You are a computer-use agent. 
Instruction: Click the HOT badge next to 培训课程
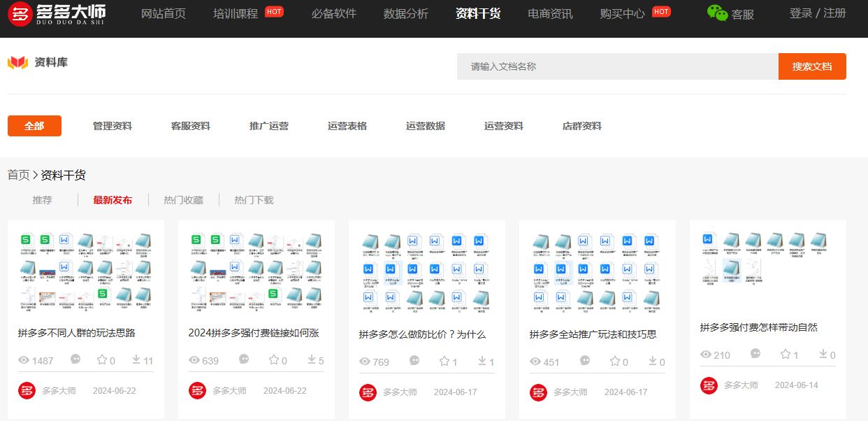[x=275, y=11]
